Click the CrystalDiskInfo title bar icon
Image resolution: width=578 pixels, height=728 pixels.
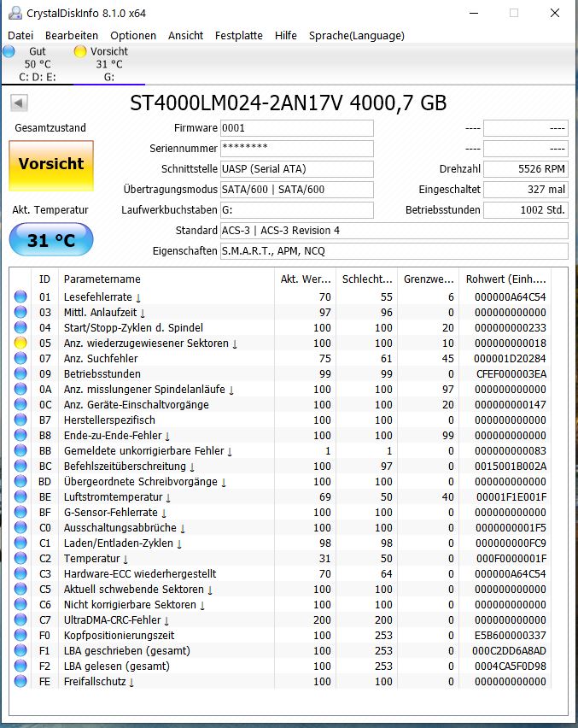15,13
